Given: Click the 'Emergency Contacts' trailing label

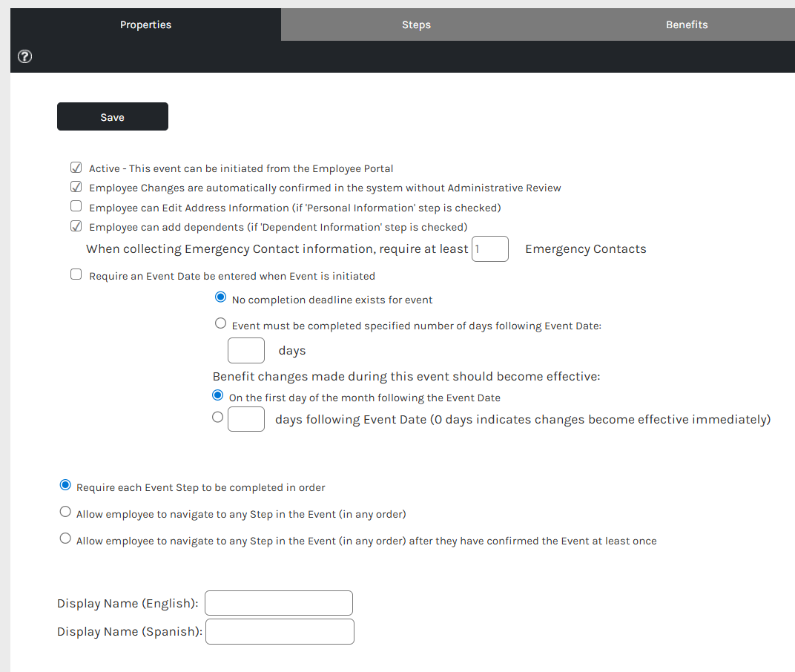Looking at the screenshot, I should pos(586,249).
